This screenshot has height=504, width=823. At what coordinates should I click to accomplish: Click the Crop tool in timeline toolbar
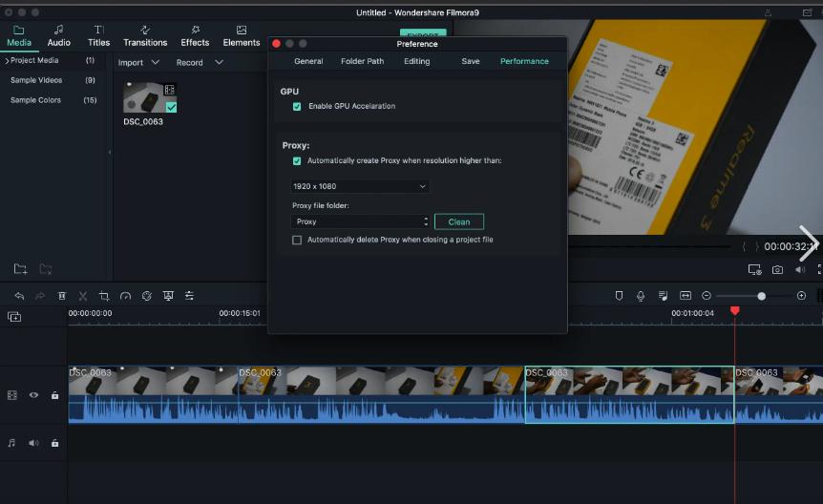(104, 296)
